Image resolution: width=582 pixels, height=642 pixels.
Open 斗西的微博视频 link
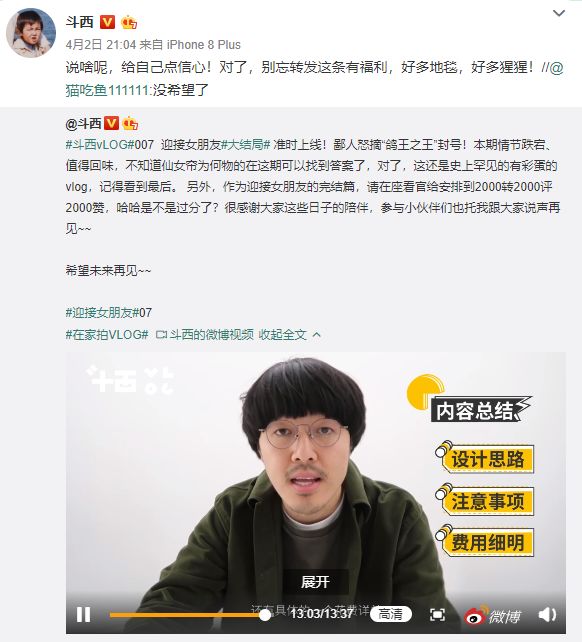[205, 335]
